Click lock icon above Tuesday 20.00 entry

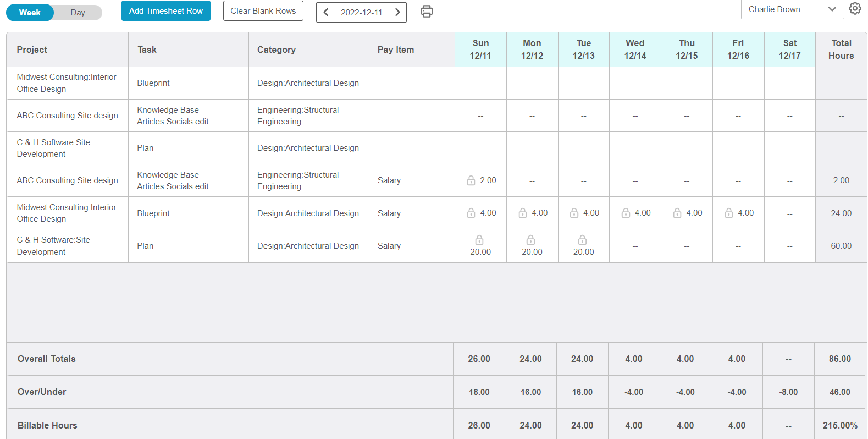pyautogui.click(x=582, y=240)
